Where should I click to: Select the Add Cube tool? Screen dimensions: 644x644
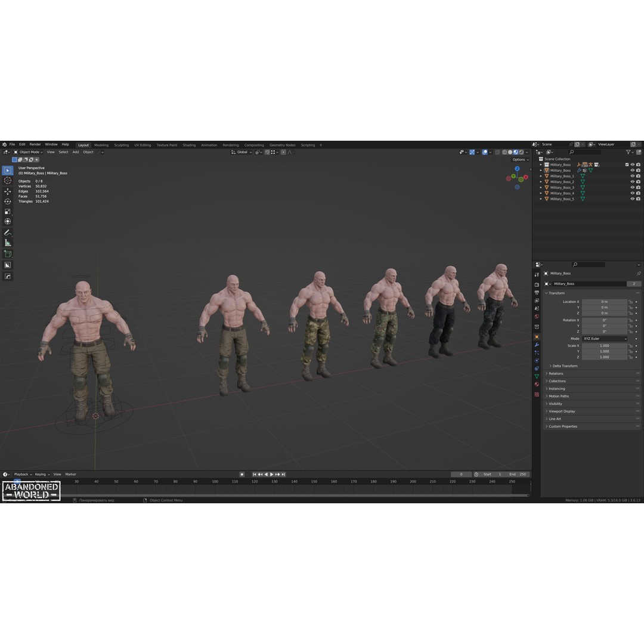(x=7, y=254)
